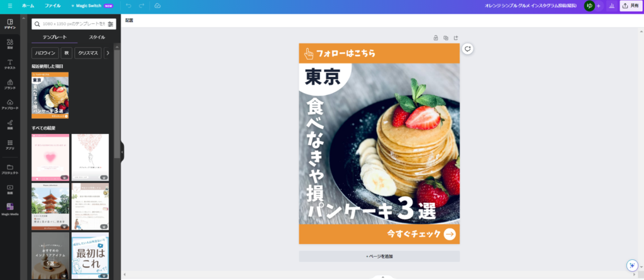
Task: Open the ファイル menu
Action: click(53, 6)
